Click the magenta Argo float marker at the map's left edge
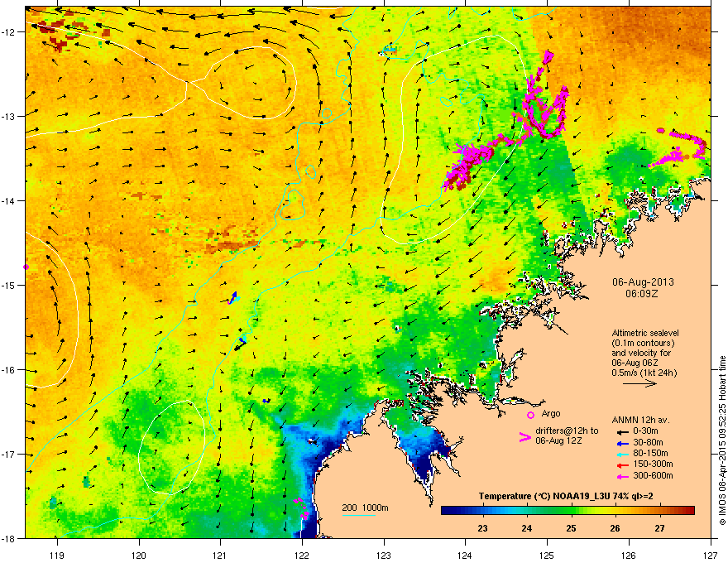 click(26, 267)
